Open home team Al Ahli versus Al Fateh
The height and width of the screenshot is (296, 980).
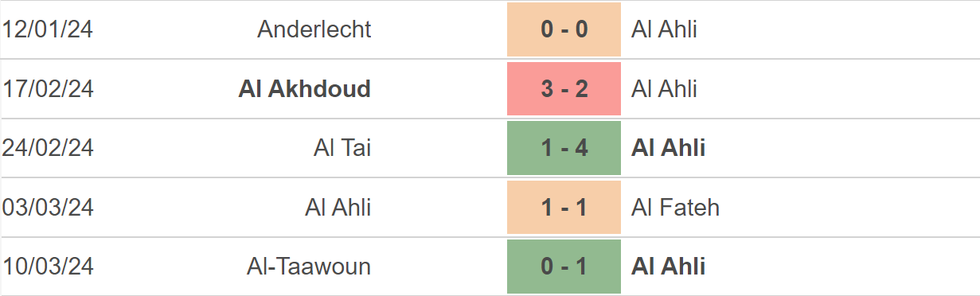338,207
